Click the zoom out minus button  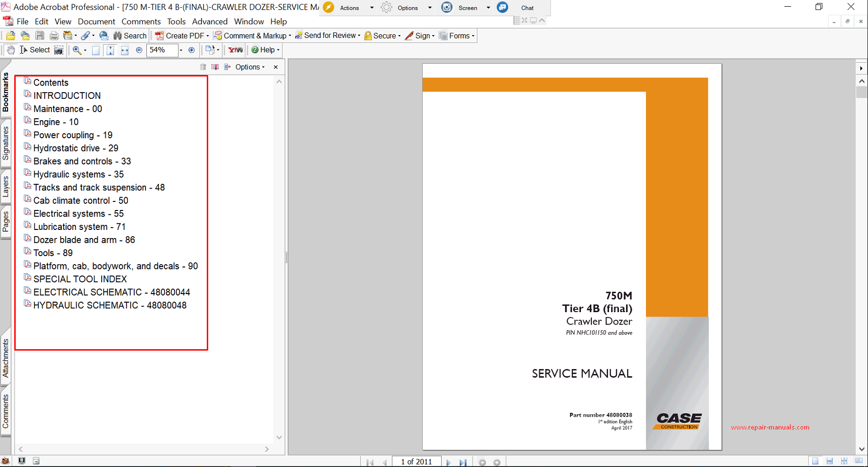click(139, 50)
